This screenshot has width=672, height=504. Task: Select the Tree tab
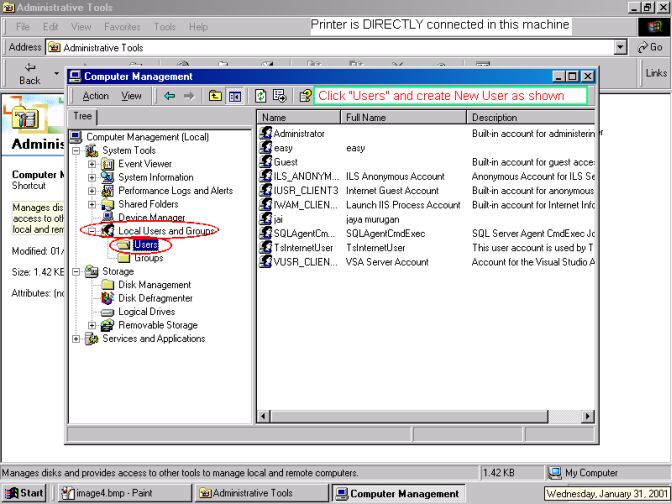82,117
